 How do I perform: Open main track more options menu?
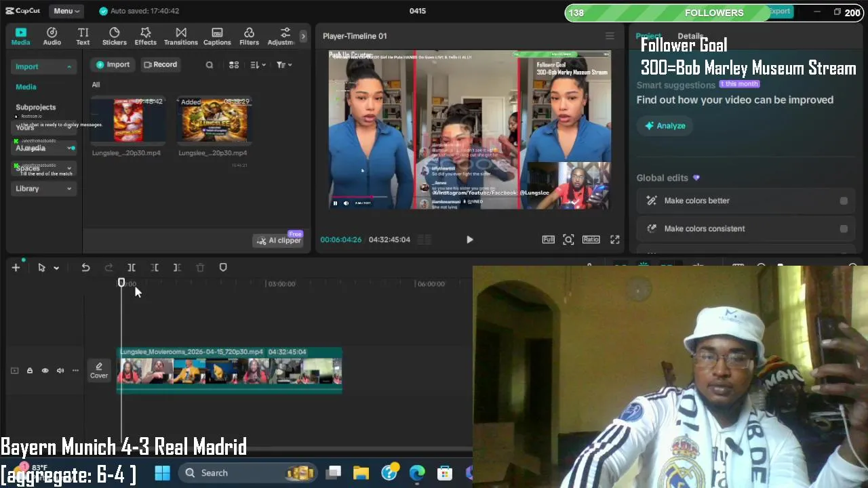[75, 371]
